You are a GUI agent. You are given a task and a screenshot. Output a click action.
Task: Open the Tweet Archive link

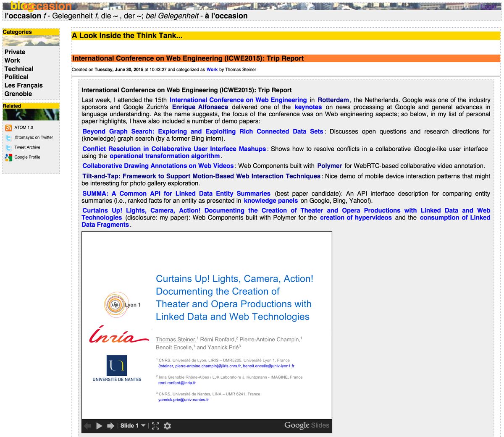[x=27, y=147]
